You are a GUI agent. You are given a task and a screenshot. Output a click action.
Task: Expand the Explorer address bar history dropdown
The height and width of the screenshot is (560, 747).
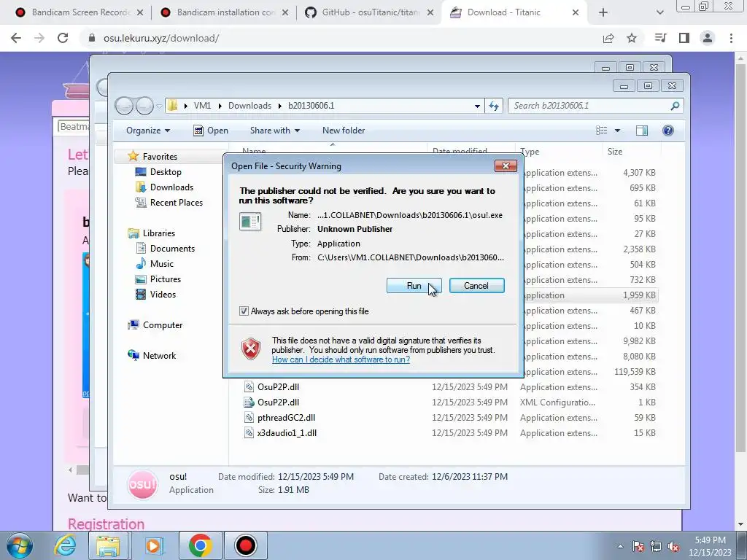(x=477, y=106)
